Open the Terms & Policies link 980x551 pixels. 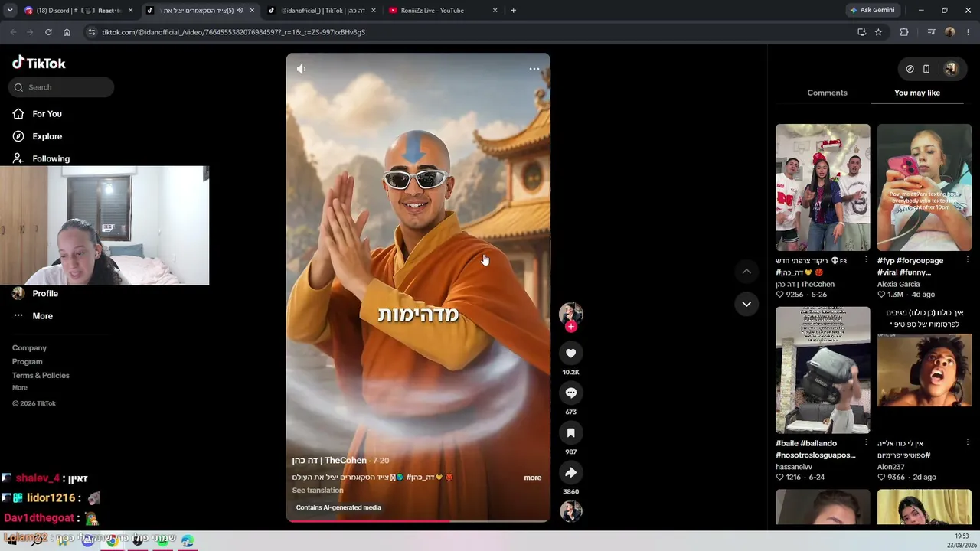[x=41, y=376]
